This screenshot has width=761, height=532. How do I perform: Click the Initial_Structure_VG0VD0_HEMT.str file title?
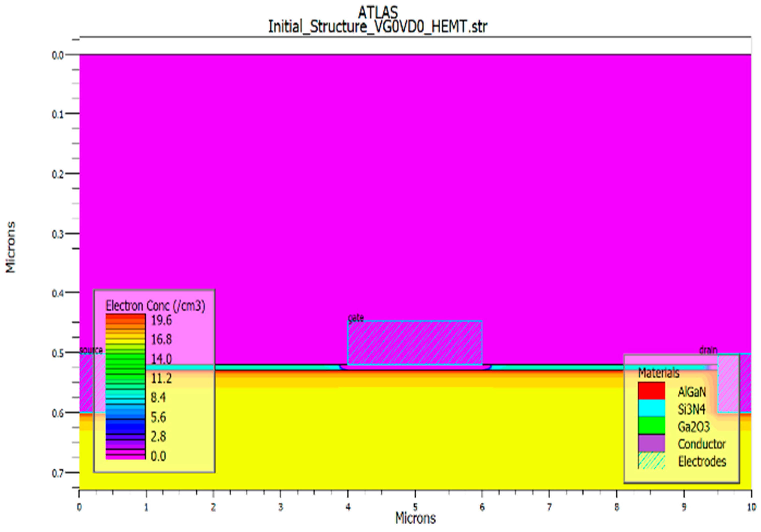[x=377, y=27]
